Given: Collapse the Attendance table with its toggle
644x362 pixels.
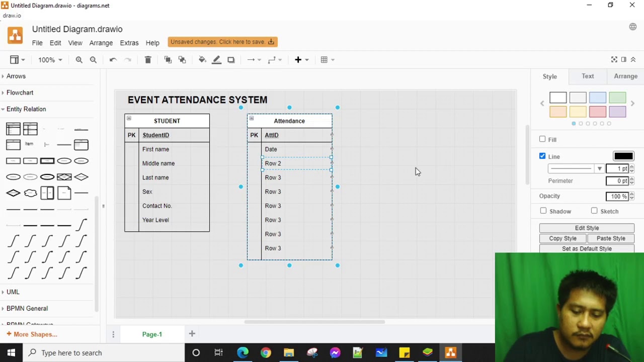Looking at the screenshot, I should 252,118.
